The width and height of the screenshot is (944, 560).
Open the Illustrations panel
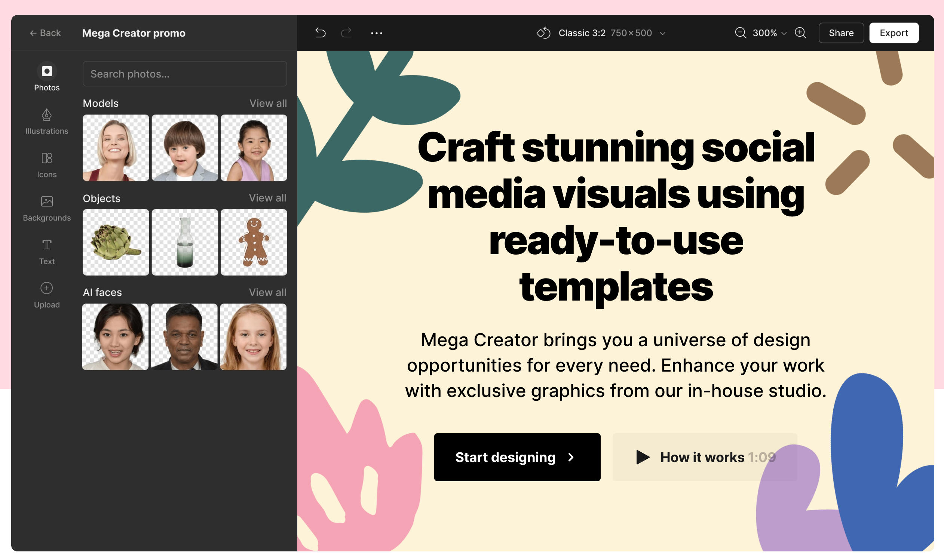(47, 121)
